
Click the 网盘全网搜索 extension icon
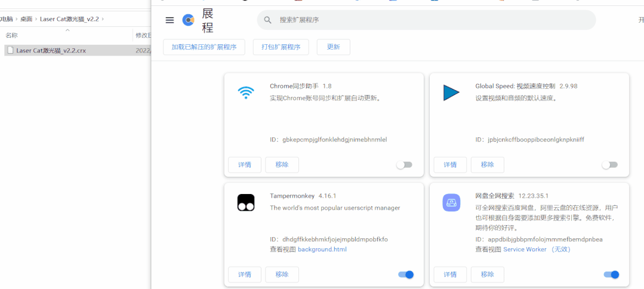coord(451,202)
